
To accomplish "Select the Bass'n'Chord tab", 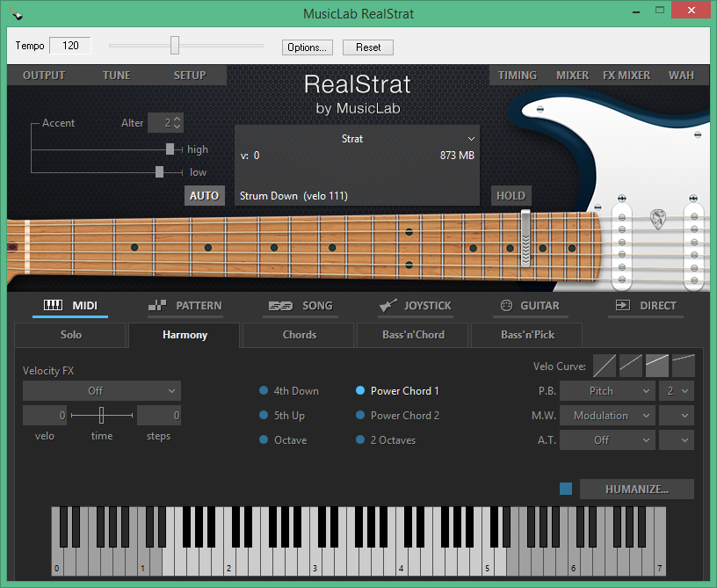I will point(413,335).
